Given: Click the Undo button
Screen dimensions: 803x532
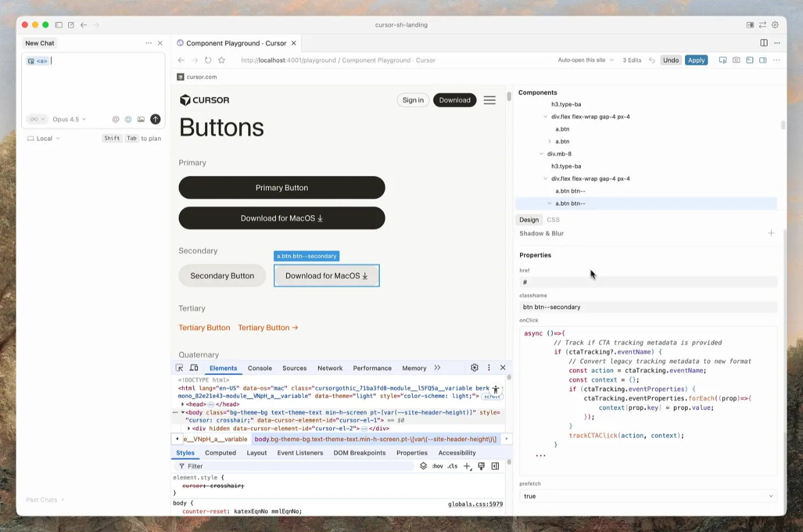Looking at the screenshot, I should point(671,60).
